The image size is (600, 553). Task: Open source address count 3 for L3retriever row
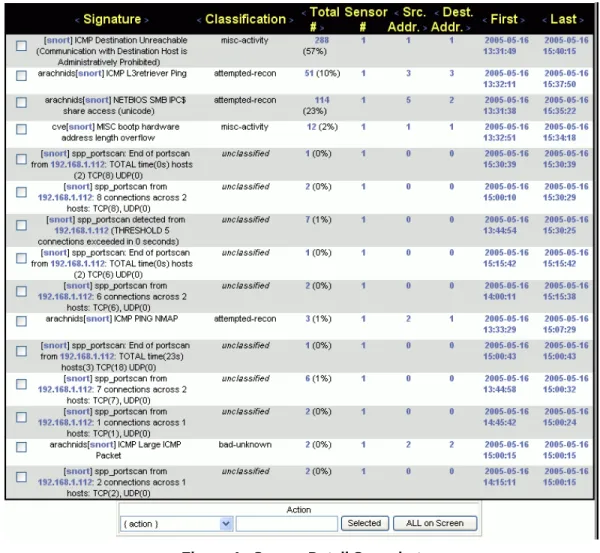pos(408,73)
